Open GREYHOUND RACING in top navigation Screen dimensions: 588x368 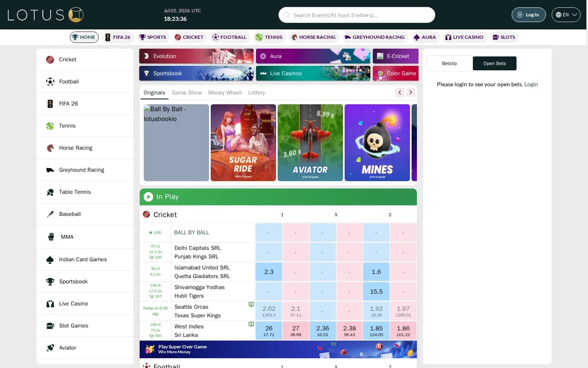(375, 37)
